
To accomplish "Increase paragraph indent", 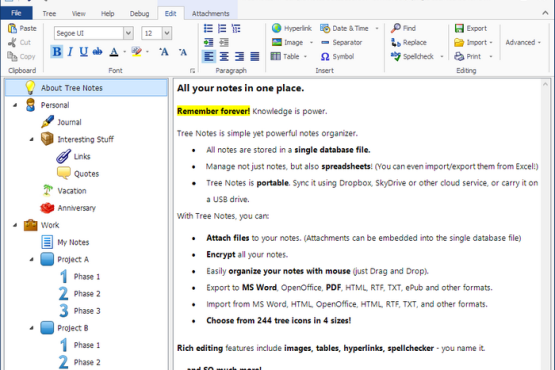I will [208, 42].
